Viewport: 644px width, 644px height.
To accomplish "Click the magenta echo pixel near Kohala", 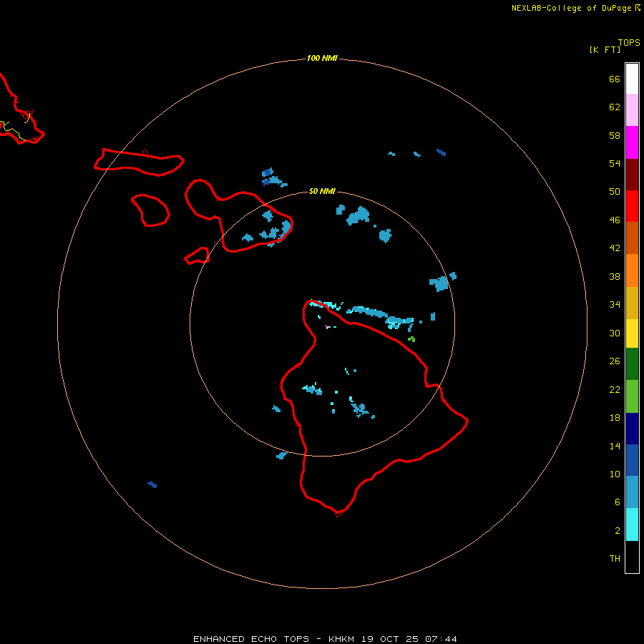I will [326, 326].
